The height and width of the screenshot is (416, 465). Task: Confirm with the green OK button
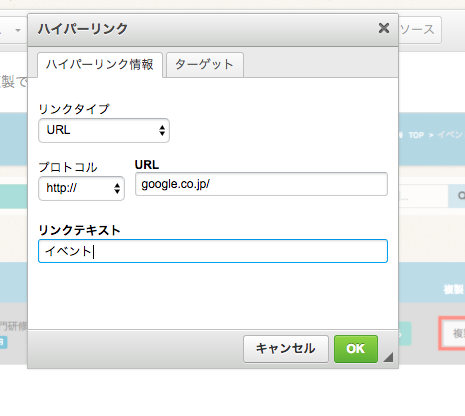(x=356, y=349)
